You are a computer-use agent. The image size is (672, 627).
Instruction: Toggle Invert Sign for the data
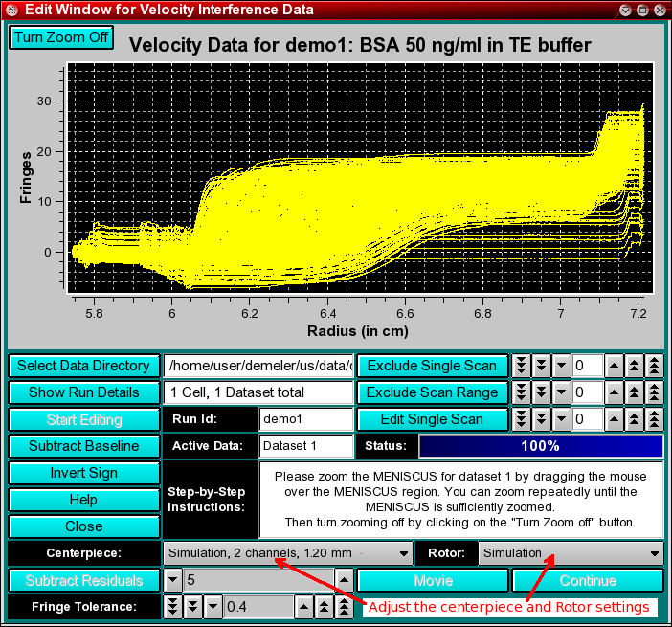(84, 473)
